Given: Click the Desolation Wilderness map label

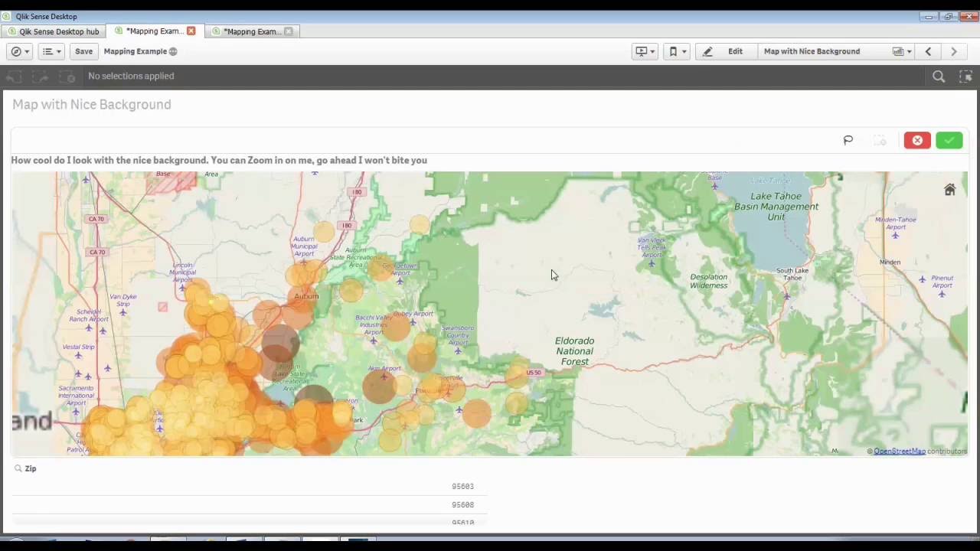Looking at the screenshot, I should click(708, 281).
